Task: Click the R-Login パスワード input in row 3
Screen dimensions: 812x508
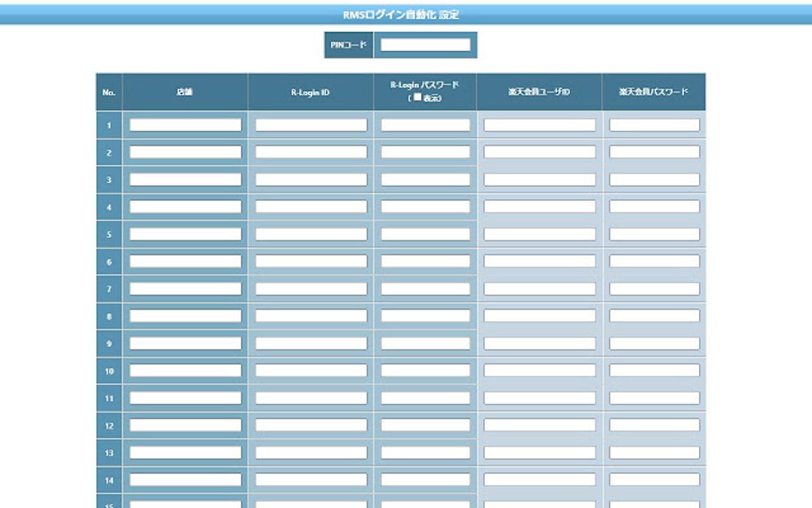Action: click(x=426, y=180)
